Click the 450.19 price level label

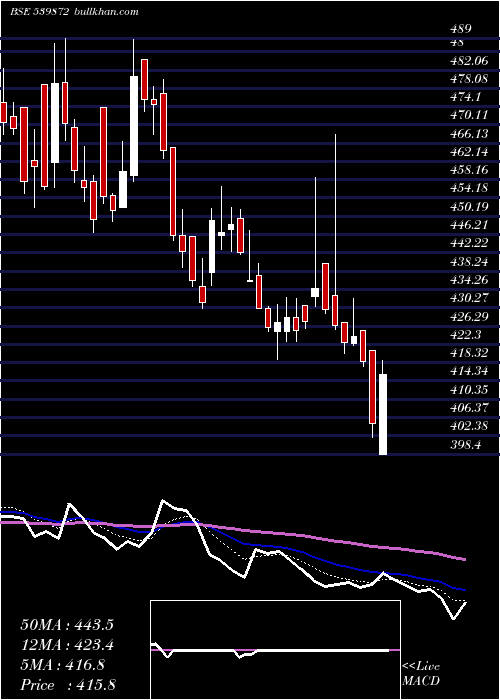(x=469, y=207)
